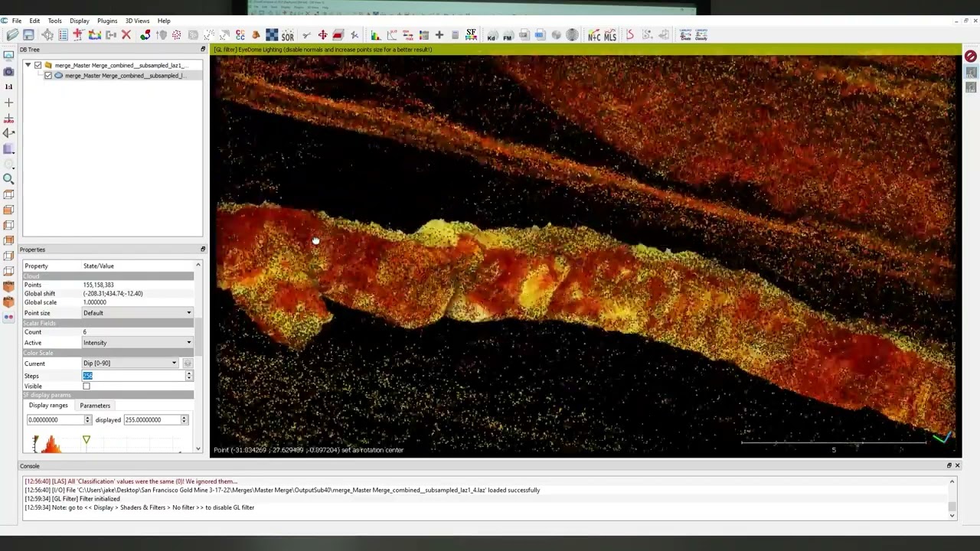The image size is (980, 551).
Task: Toggle the checkbox of the top merge_Master folder
Action: pos(38,66)
